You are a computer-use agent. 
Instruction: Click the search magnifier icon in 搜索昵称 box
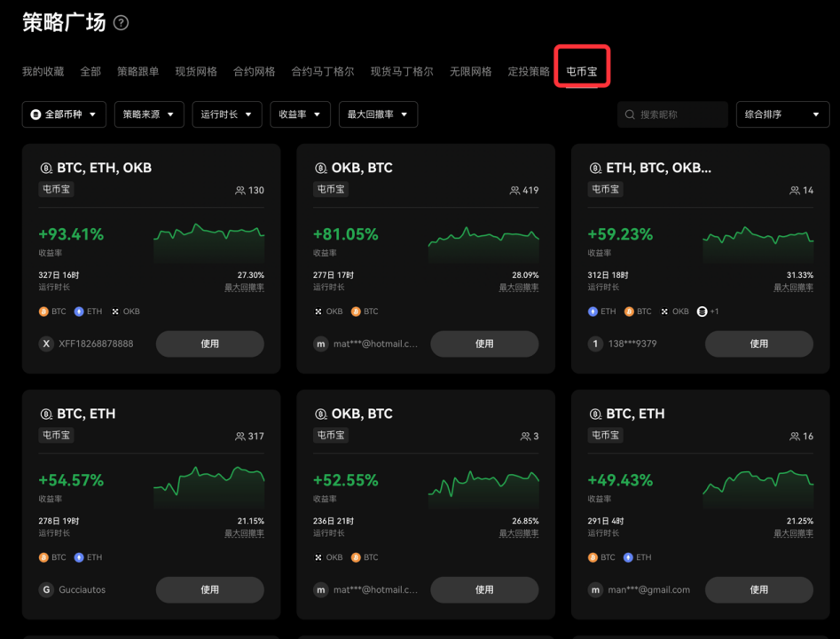630,114
